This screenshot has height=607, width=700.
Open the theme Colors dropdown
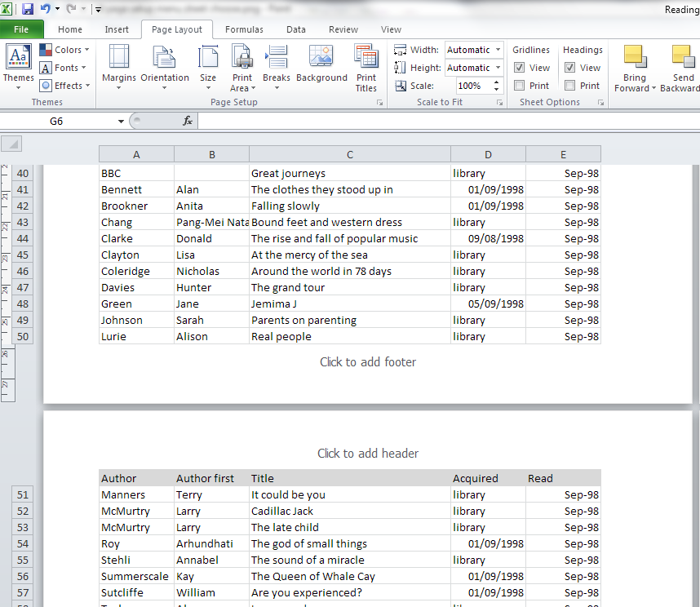pyautogui.click(x=64, y=50)
